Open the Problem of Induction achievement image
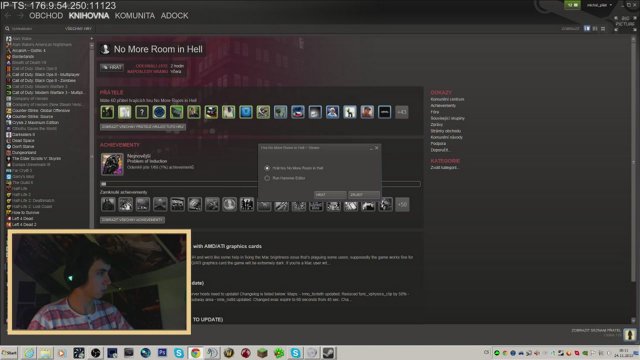 click(x=112, y=164)
